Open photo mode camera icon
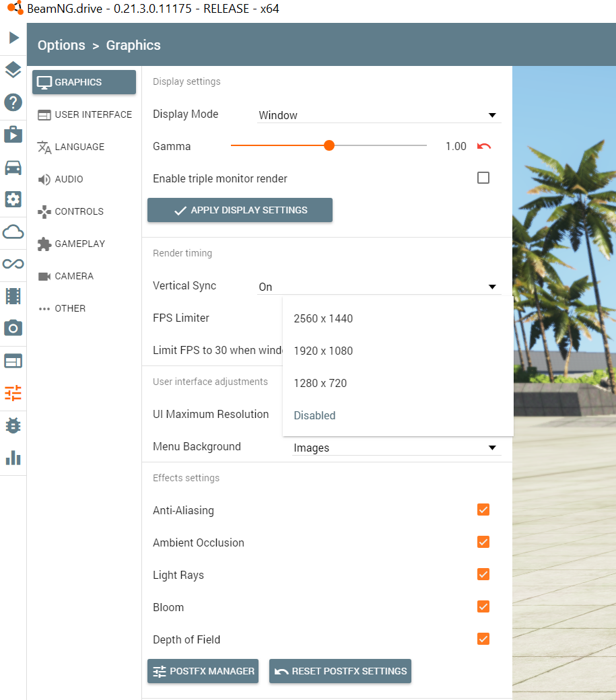 tap(13, 328)
